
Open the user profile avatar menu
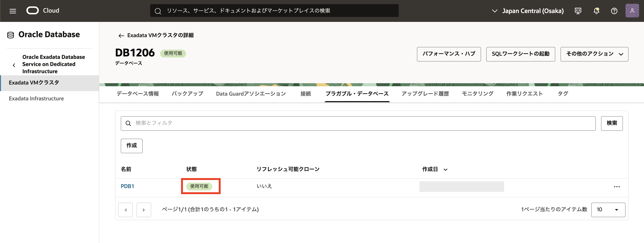click(632, 11)
